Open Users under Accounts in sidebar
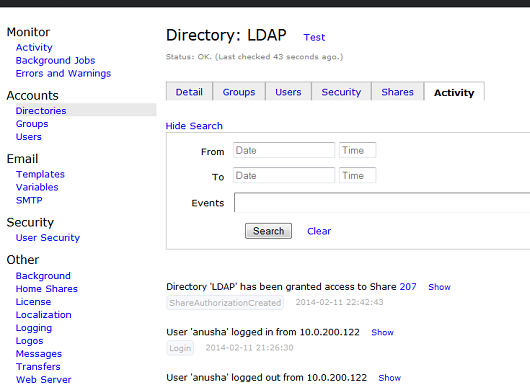This screenshot has height=385, width=530. point(29,137)
